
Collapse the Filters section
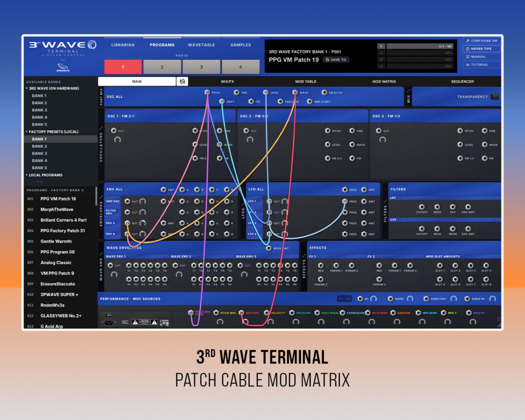[x=386, y=202]
